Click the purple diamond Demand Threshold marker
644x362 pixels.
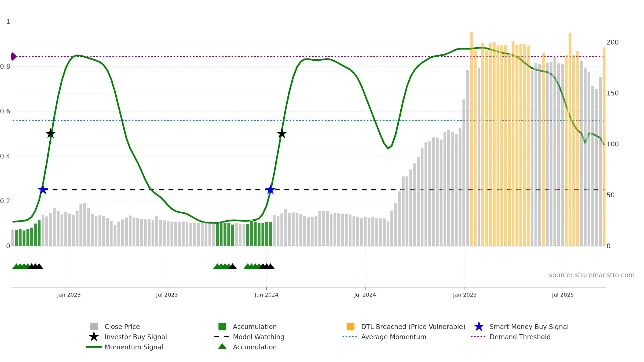click(13, 57)
